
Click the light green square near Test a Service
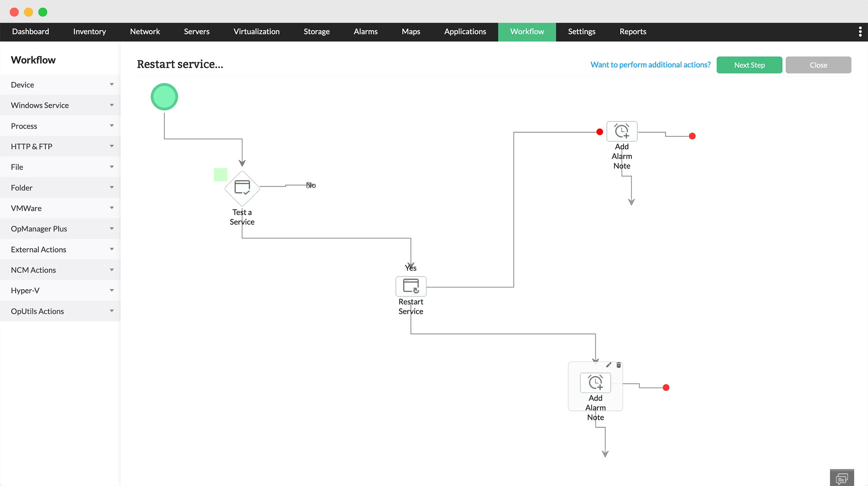tap(220, 175)
